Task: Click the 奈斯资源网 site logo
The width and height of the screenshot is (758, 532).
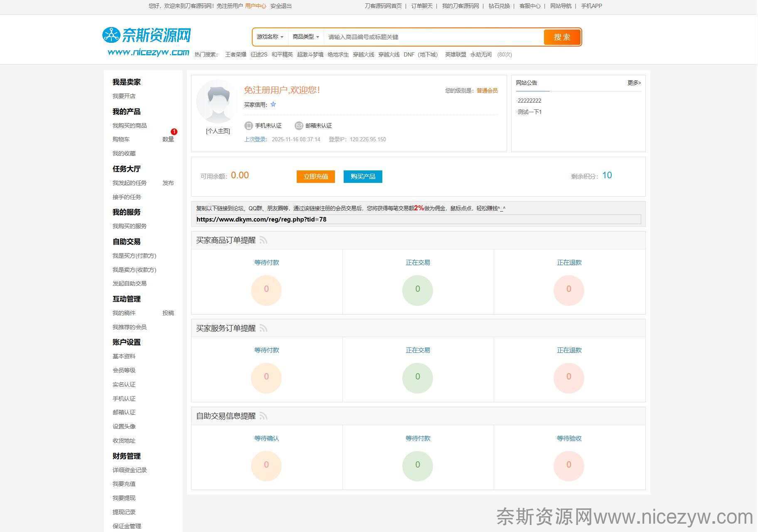Action: coord(146,36)
